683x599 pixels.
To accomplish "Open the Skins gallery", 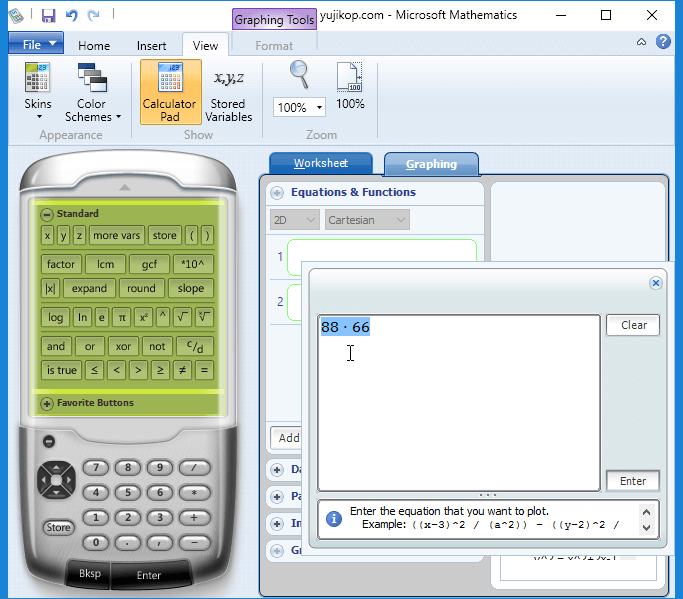I will tap(37, 91).
